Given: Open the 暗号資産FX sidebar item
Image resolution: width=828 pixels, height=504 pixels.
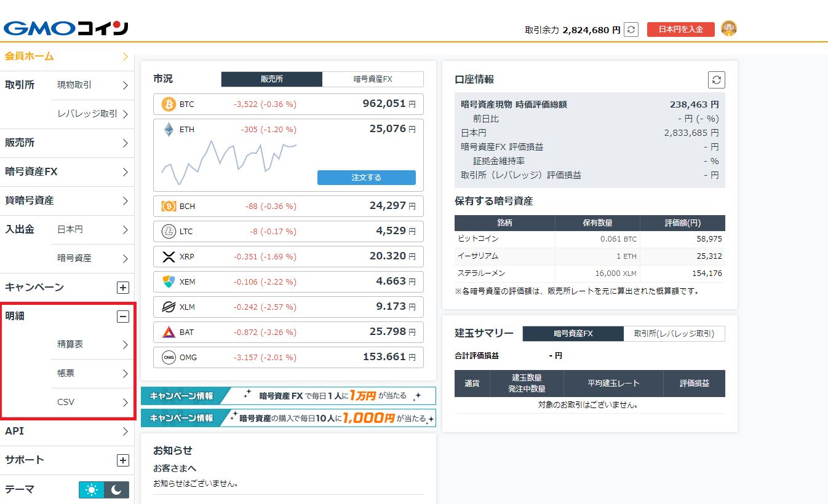Looking at the screenshot, I should click(67, 172).
